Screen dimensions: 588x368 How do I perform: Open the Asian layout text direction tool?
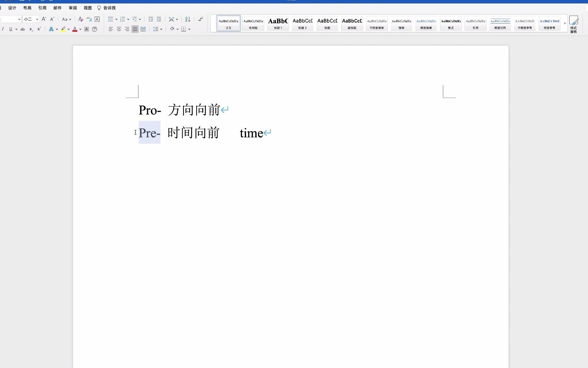point(171,19)
